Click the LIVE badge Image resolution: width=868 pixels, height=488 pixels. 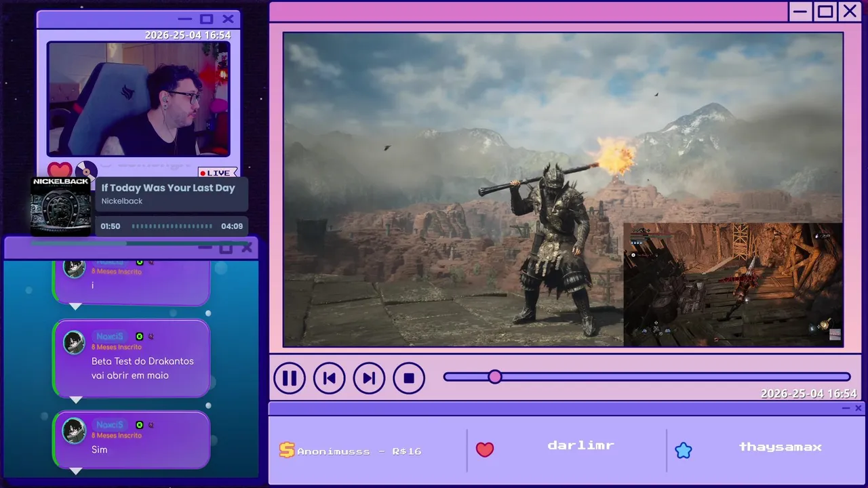pos(218,173)
